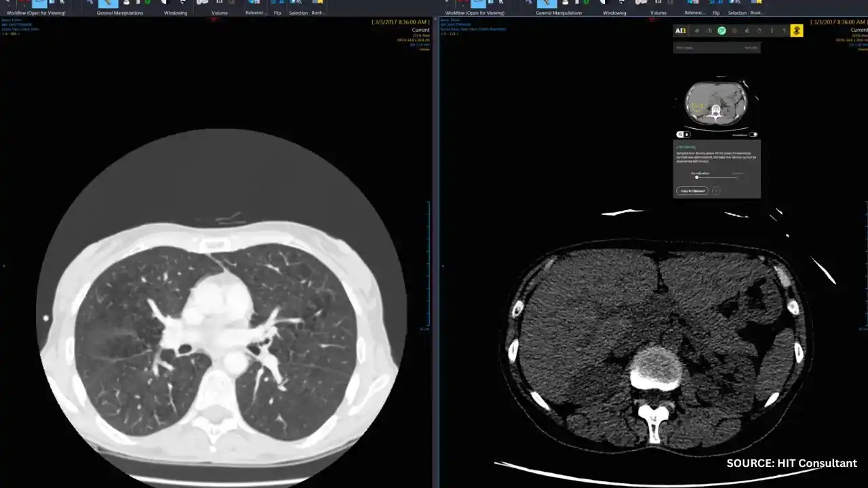Click the left viewer date 3/3/2017 8:36:00 AM
868x488 pixels.
(401, 22)
